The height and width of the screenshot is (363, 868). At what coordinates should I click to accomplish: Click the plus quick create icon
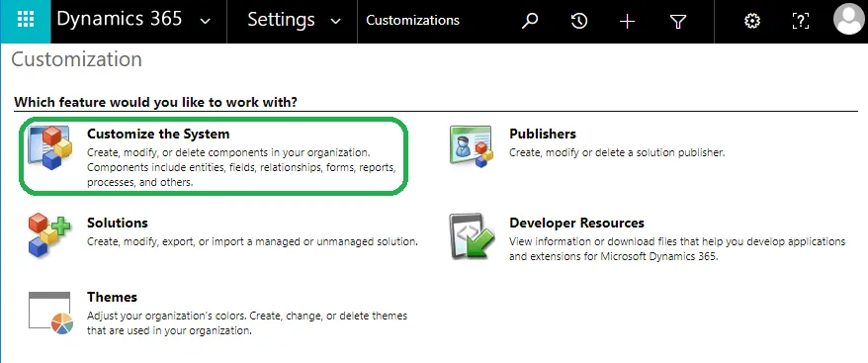click(x=627, y=21)
